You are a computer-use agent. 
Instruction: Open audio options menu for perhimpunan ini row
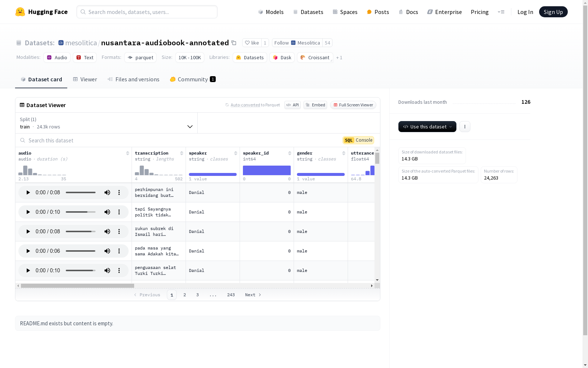click(x=119, y=192)
